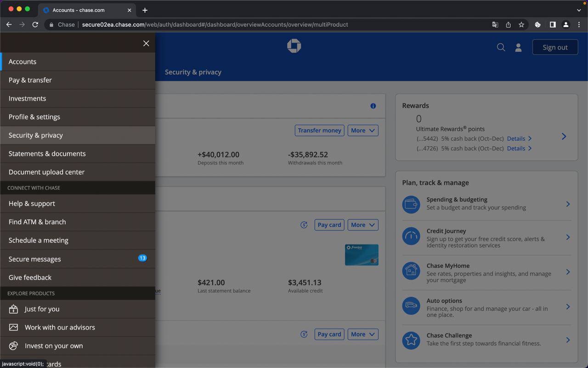The height and width of the screenshot is (368, 588).
Task: Click the Chase octagon logo
Action: (294, 46)
